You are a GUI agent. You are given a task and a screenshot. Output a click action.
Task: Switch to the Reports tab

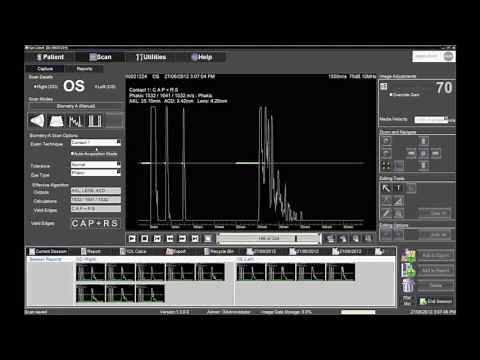pos(84,69)
